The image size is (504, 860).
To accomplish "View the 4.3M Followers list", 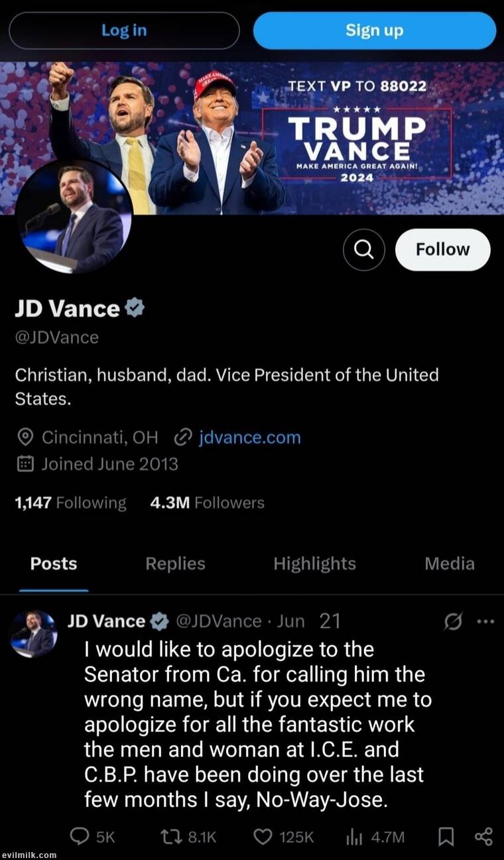I will (207, 503).
